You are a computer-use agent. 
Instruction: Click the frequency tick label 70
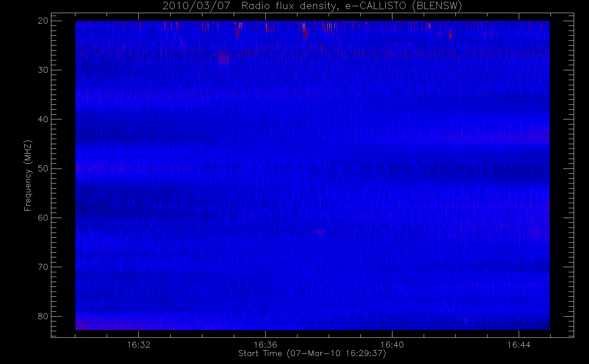(43, 267)
